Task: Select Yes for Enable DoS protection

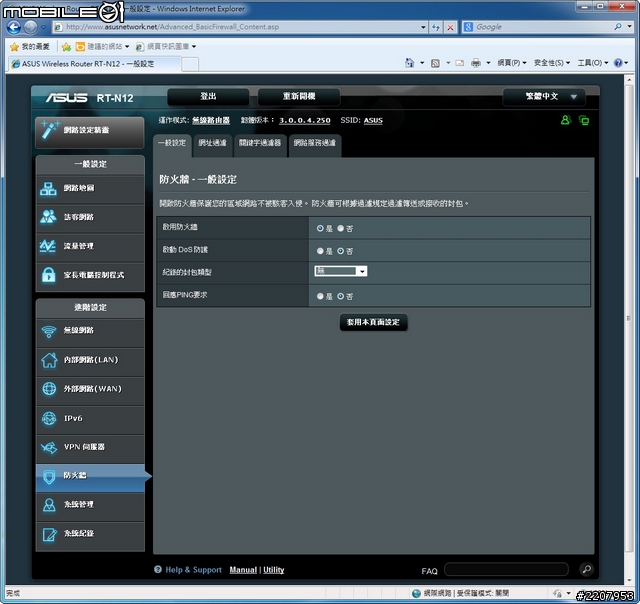Action: 320,251
